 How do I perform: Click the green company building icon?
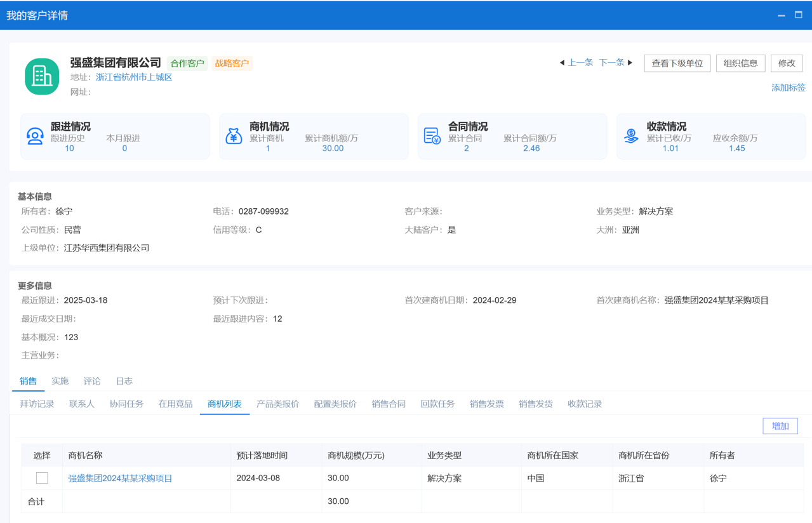(x=42, y=76)
